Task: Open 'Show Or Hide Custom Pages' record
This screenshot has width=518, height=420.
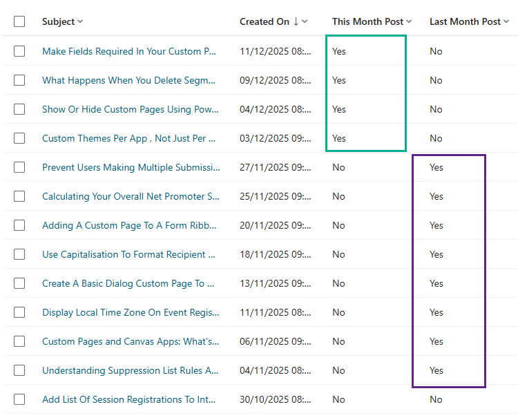Action: (131, 109)
